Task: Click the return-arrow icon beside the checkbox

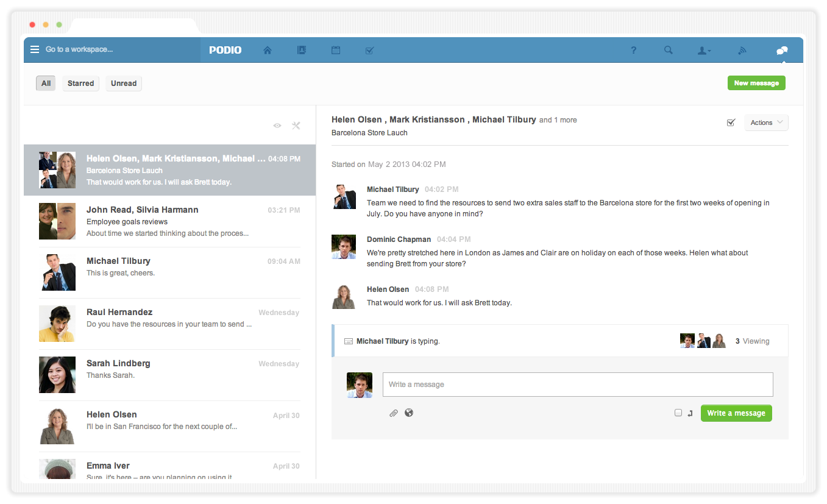Action: coord(690,413)
